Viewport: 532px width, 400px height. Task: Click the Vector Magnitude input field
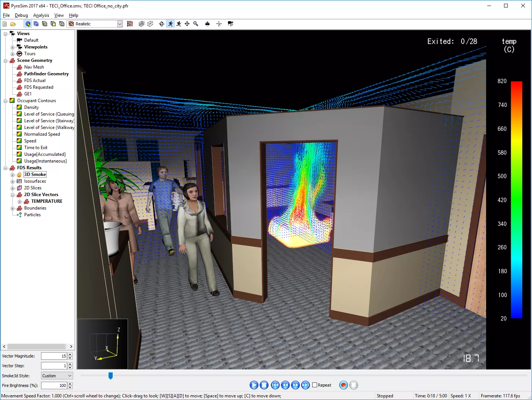(x=54, y=356)
